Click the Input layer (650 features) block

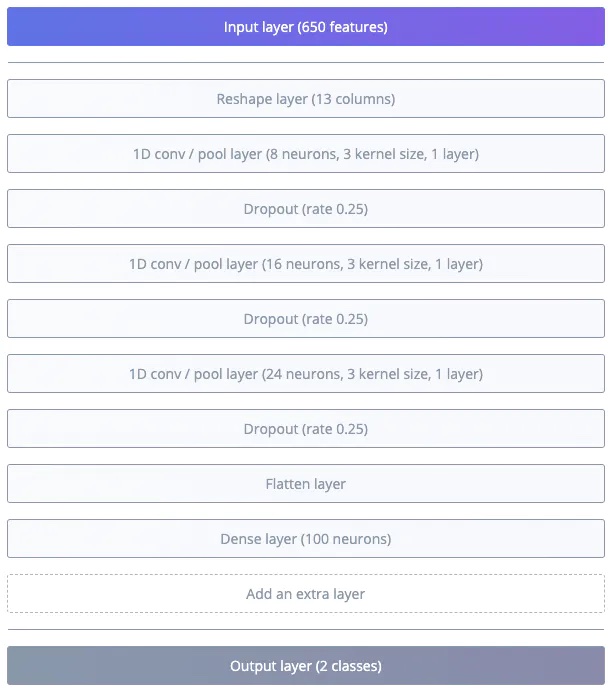pos(306,27)
